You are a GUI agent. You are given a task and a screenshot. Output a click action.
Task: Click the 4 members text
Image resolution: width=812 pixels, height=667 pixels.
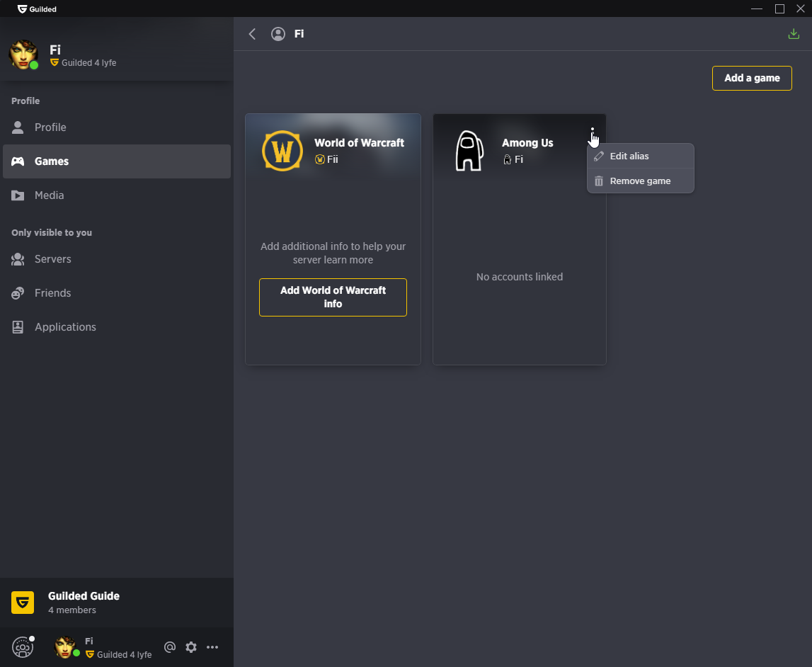(72, 610)
